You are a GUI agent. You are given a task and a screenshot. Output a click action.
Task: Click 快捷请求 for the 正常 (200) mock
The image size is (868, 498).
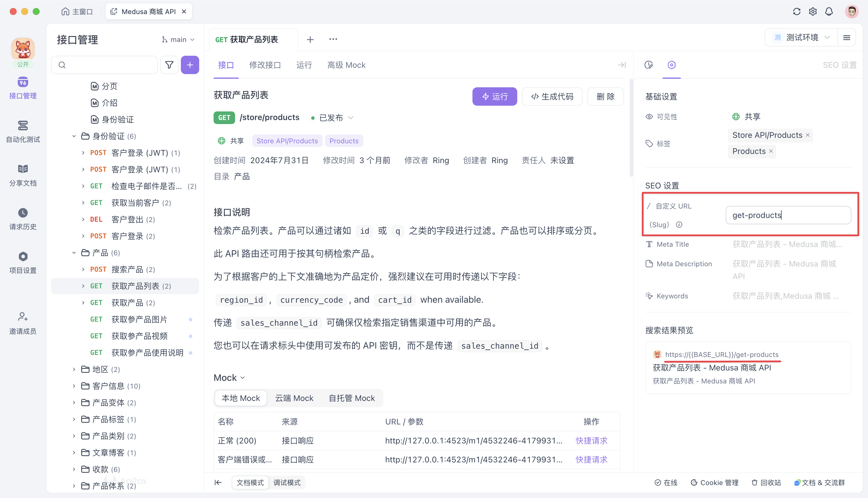click(592, 441)
